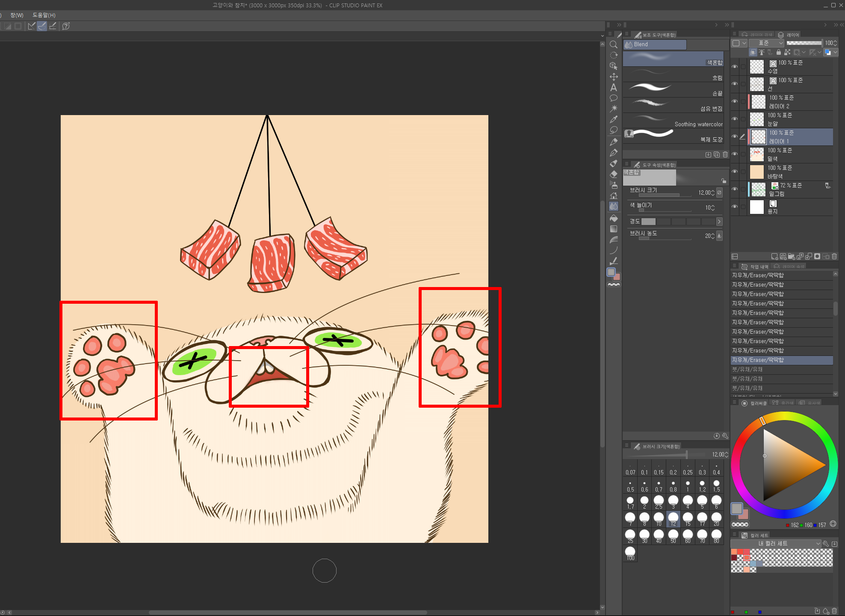
Task: Click the Lock layer icon
Action: (779, 52)
